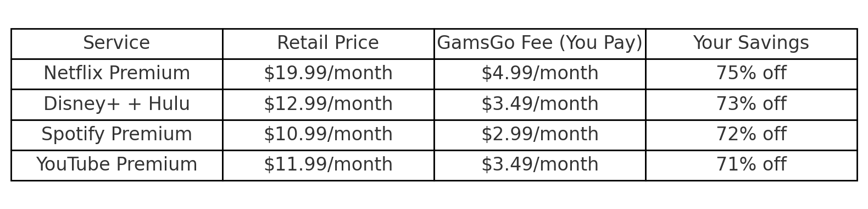This screenshot has width=868, height=209.
Task: Select the YouTube Premium service cell
Action: 116,165
